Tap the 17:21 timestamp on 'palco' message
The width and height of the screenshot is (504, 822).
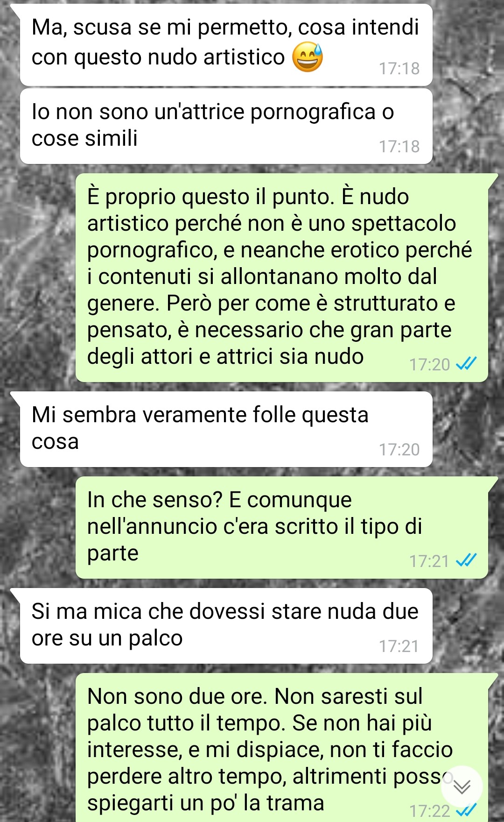(399, 646)
